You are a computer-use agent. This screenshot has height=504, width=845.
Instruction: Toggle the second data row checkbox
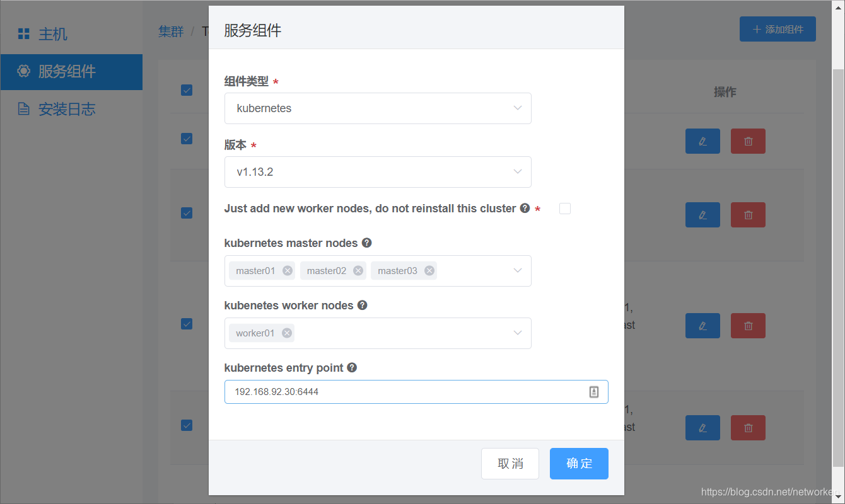tap(187, 213)
